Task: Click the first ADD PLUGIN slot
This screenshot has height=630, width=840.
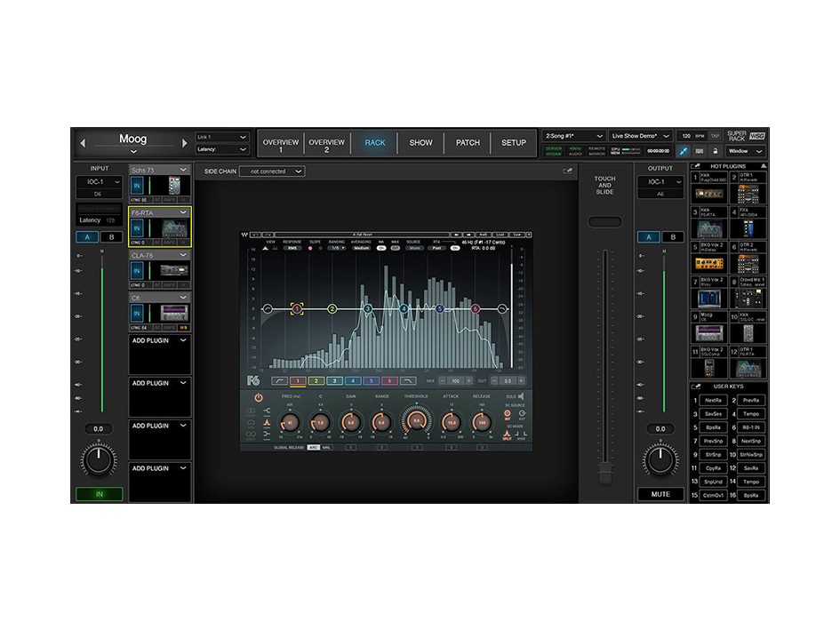Action: coord(160,355)
